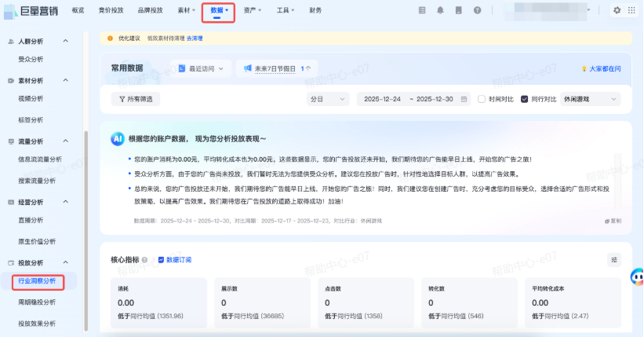Click the start date 2025-12-24 field
Screen dimensions: 644x337
[382, 99]
